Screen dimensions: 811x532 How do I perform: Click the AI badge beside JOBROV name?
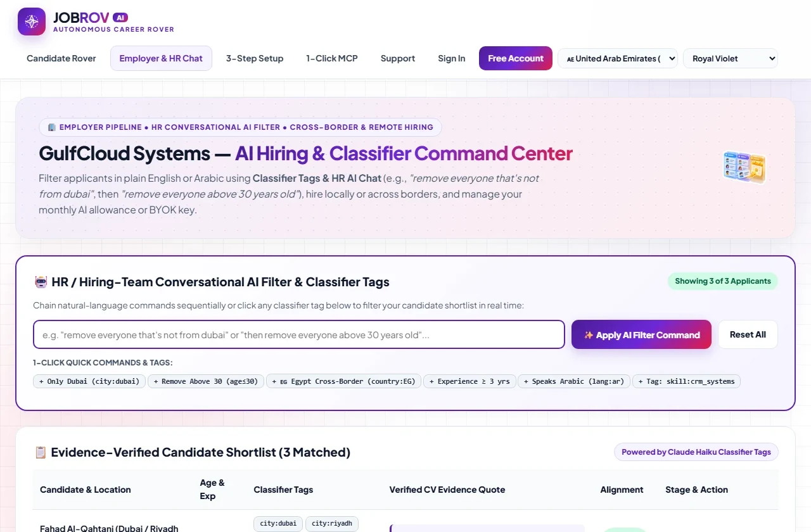coord(120,18)
